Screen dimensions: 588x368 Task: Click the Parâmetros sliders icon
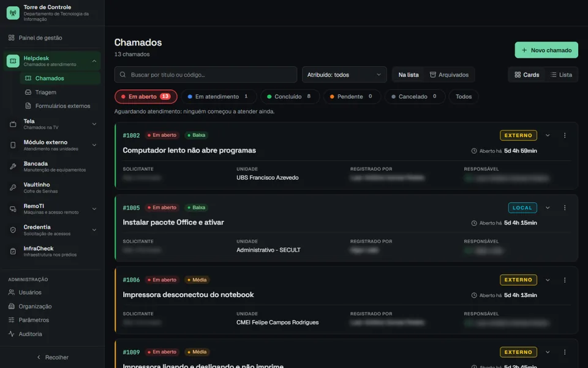(x=11, y=320)
